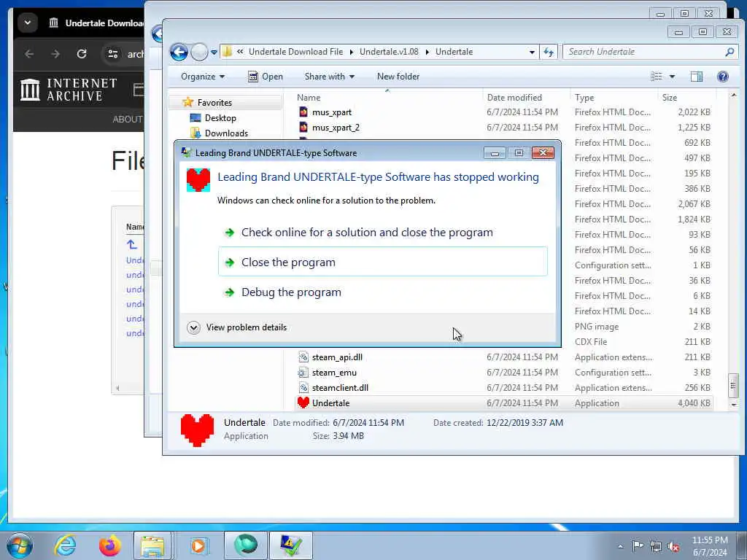Open Windows Start menu
747x560 pixels.
coord(19,545)
